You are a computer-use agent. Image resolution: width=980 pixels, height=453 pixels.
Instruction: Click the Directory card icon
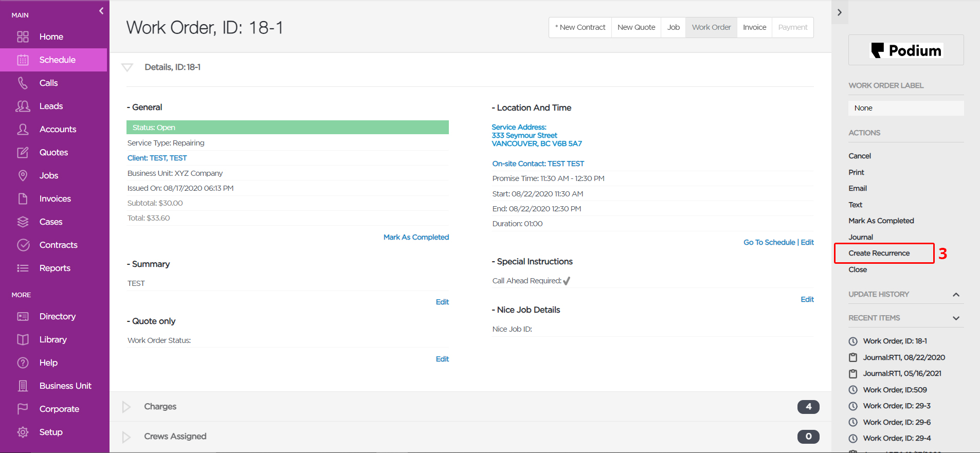[23, 316]
